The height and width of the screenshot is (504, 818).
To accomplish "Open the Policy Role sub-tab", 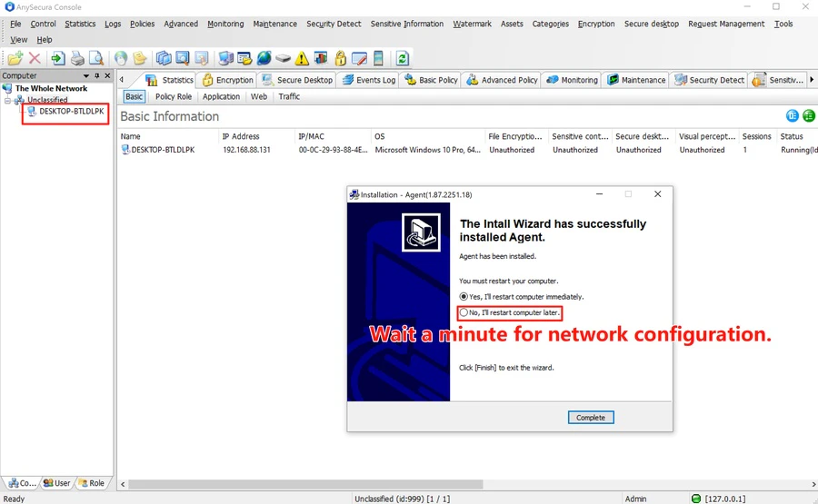I will pos(174,96).
